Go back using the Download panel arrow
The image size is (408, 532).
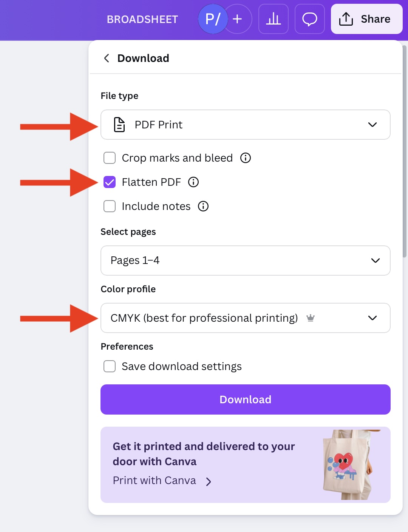106,58
